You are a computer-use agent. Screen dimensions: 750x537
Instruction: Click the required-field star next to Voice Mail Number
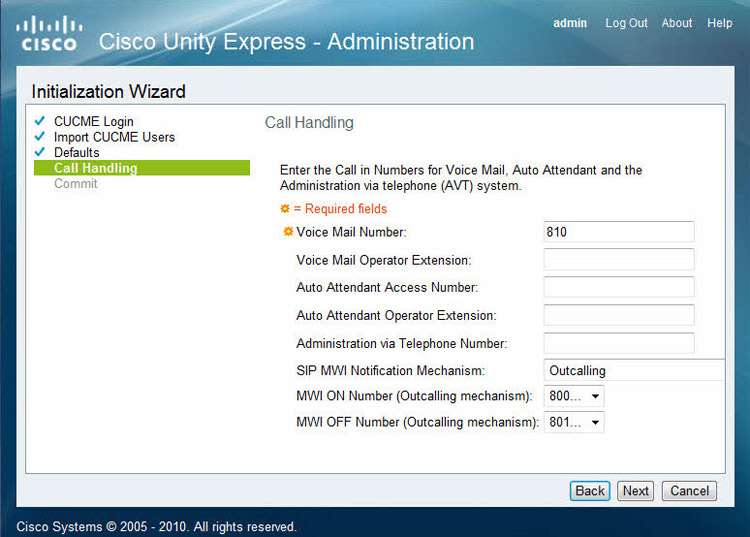click(288, 231)
